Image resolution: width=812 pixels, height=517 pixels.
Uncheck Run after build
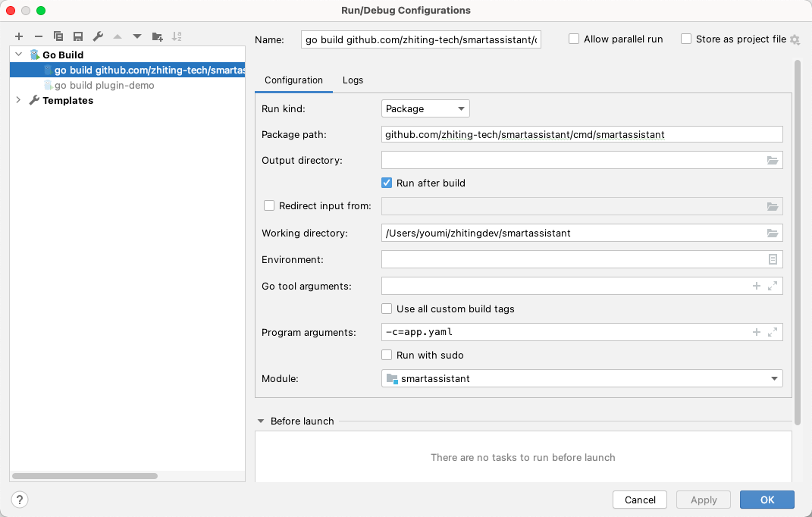[x=387, y=183]
